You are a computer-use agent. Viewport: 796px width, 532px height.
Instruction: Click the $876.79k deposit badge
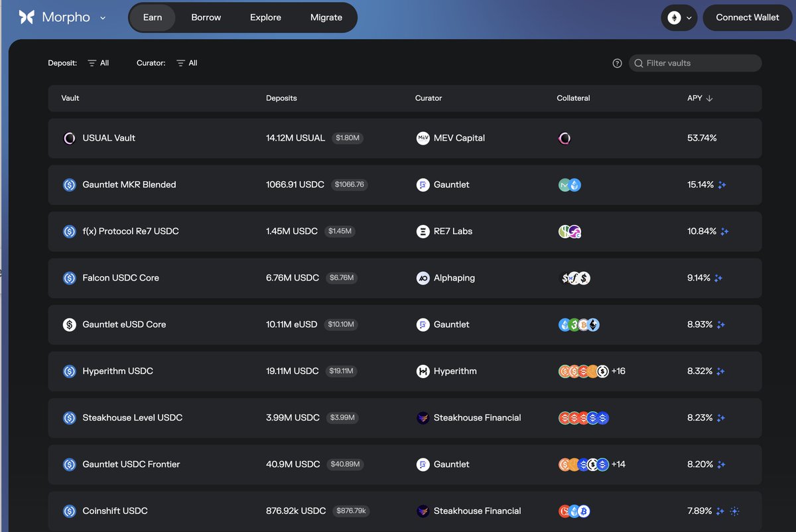[352, 511]
